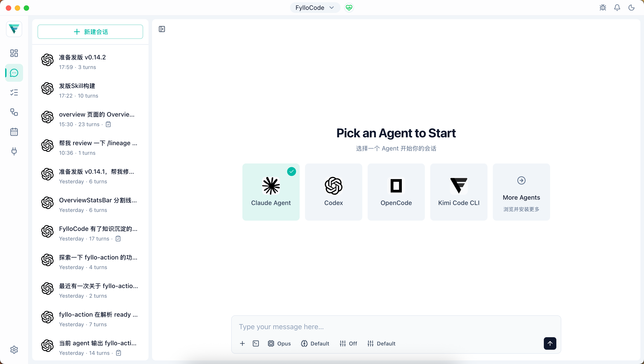Click the Codex logo icon on card

[333, 186]
